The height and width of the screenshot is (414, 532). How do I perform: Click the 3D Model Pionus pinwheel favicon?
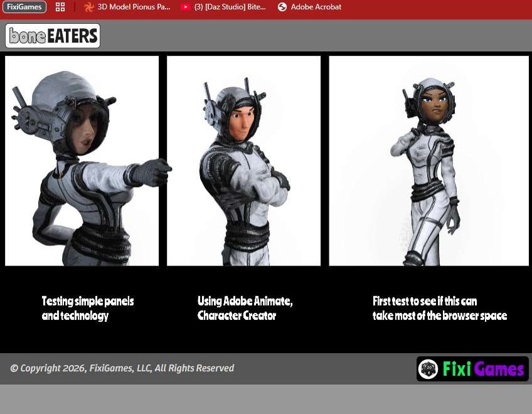pos(89,7)
